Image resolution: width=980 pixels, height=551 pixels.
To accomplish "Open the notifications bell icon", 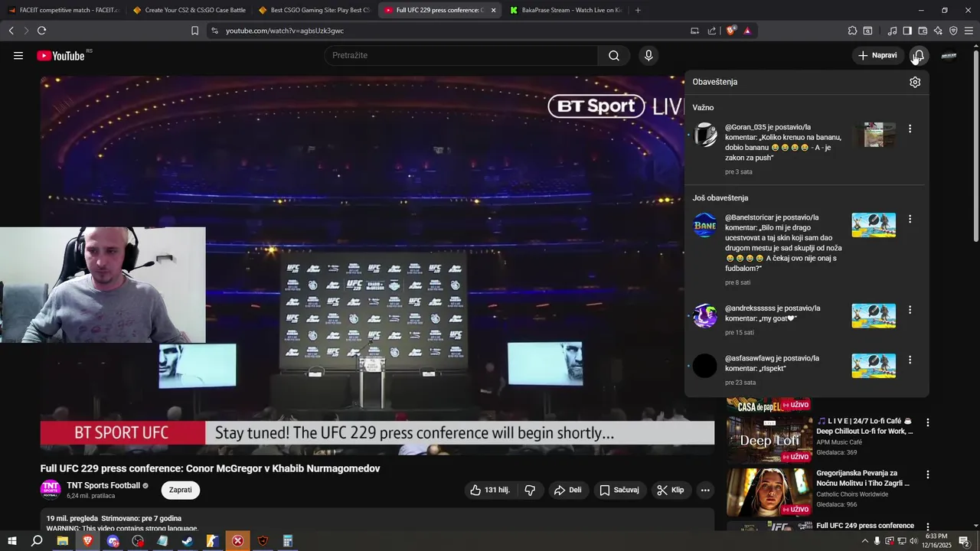I will pyautogui.click(x=918, y=56).
